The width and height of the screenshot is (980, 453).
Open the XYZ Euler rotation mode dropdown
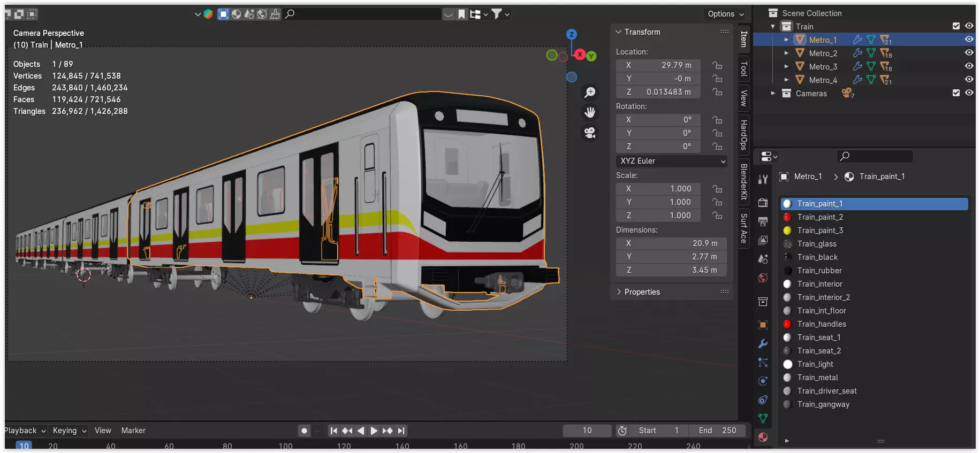(x=672, y=161)
